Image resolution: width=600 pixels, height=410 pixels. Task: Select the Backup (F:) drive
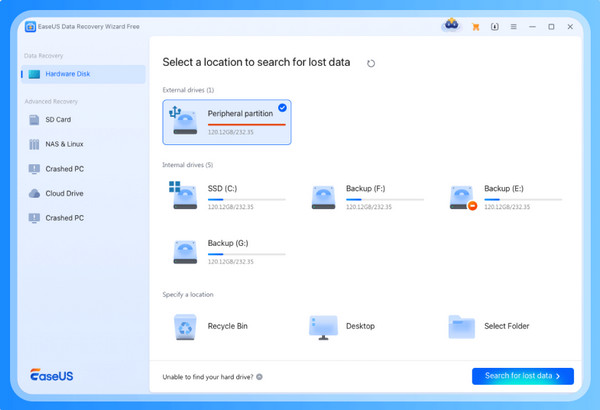[365, 196]
